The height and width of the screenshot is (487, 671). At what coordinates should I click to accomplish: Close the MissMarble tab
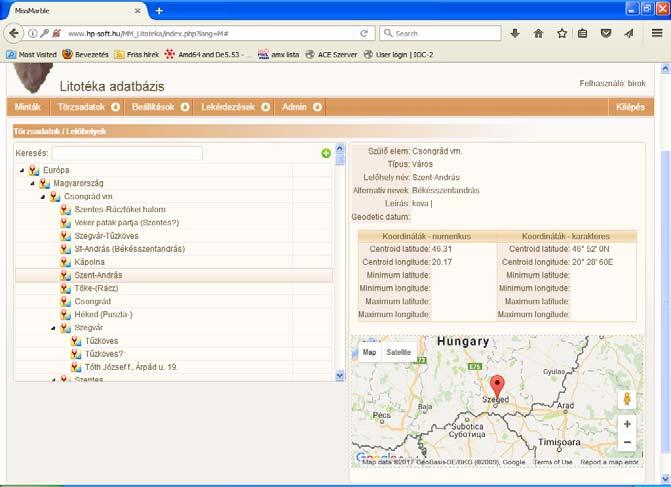[x=137, y=11]
